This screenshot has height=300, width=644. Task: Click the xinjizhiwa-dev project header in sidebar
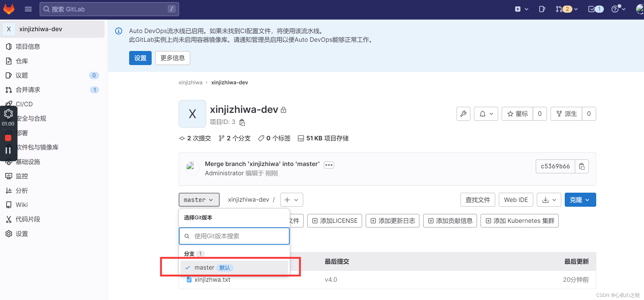pyautogui.click(x=53, y=29)
